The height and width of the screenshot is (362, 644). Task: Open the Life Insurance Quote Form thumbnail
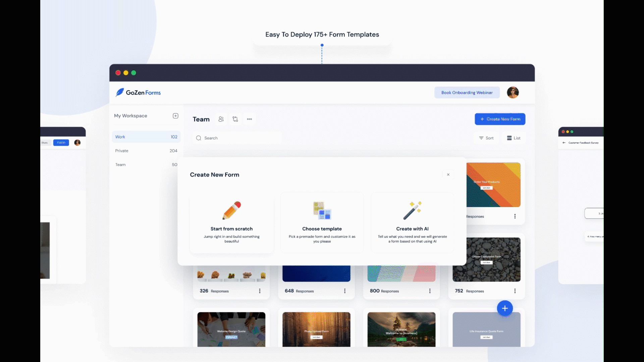[x=486, y=329]
